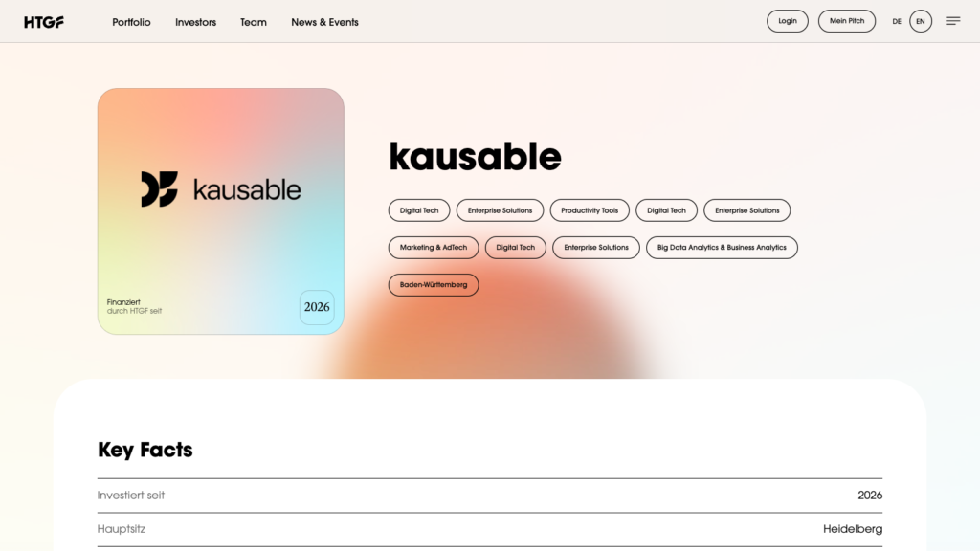Click the HTGF logo in header

[44, 22]
